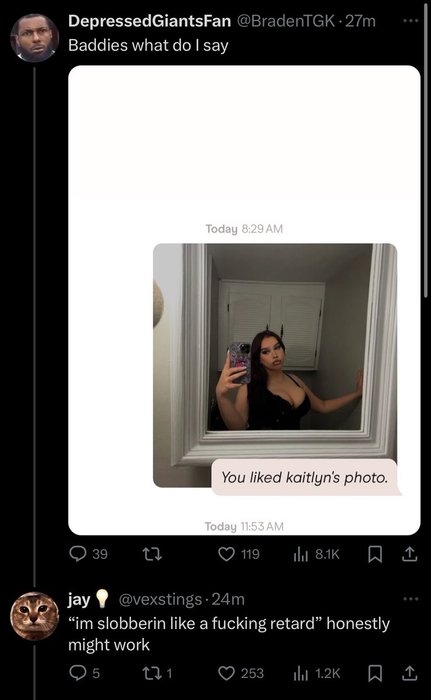The height and width of the screenshot is (700, 431).
Task: Repost jay's reply
Action: [x=157, y=673]
